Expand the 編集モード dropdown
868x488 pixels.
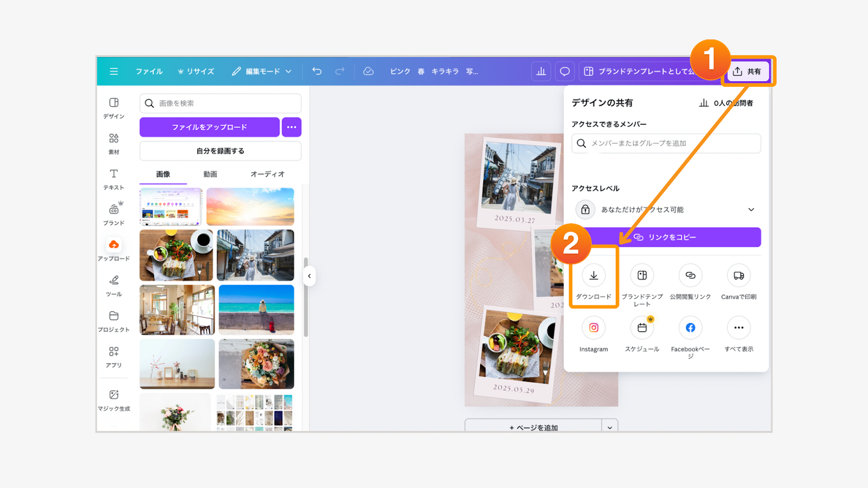click(261, 72)
